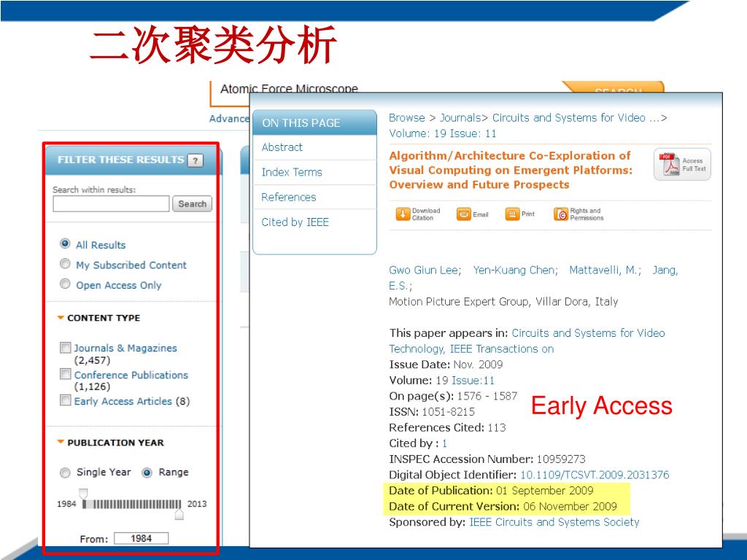This screenshot has width=747, height=560.
Task: Select the All Results radio button
Action: pyautogui.click(x=65, y=244)
